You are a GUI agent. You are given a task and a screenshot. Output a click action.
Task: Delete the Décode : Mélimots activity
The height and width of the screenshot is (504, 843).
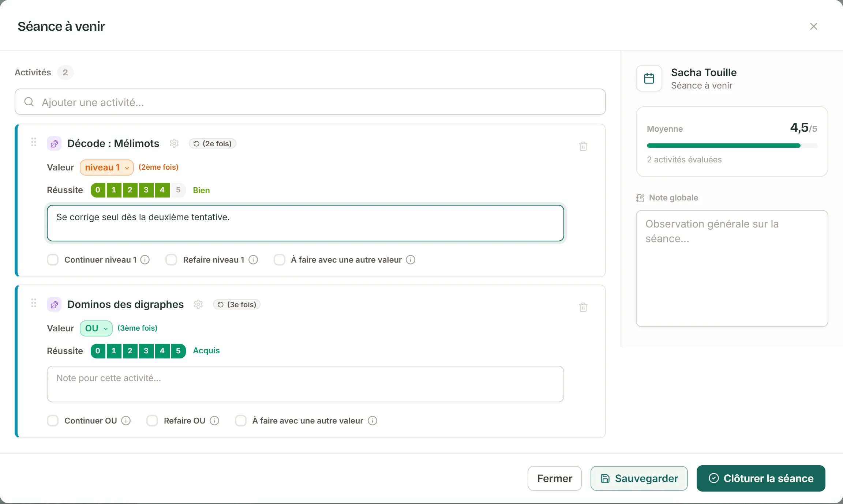point(583,146)
